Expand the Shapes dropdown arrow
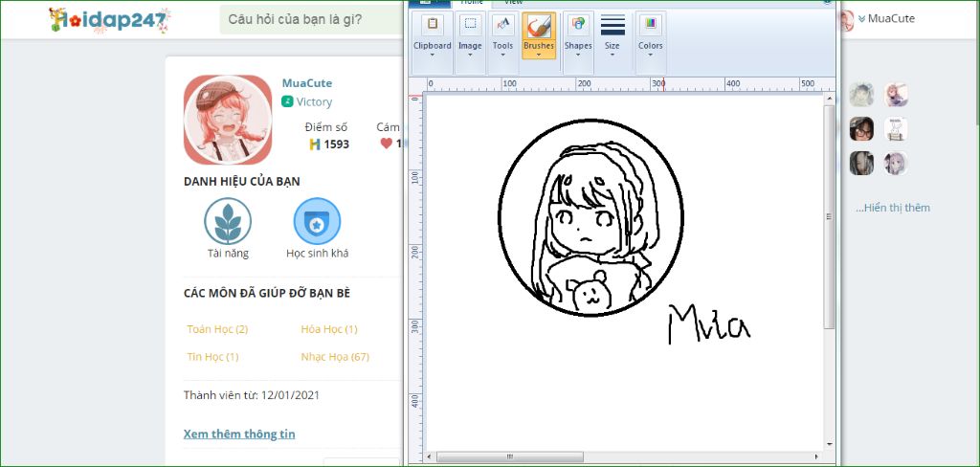980x467 pixels. coord(578,55)
